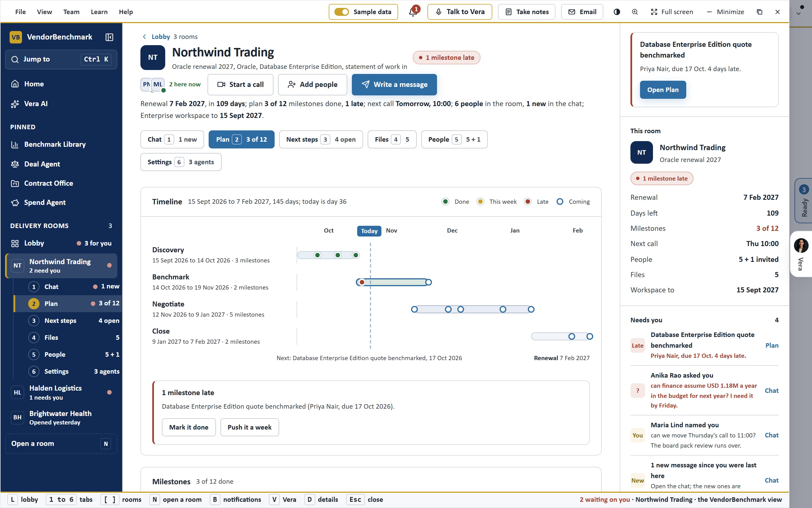
Task: Click the NT room avatar in header
Action: click(153, 58)
